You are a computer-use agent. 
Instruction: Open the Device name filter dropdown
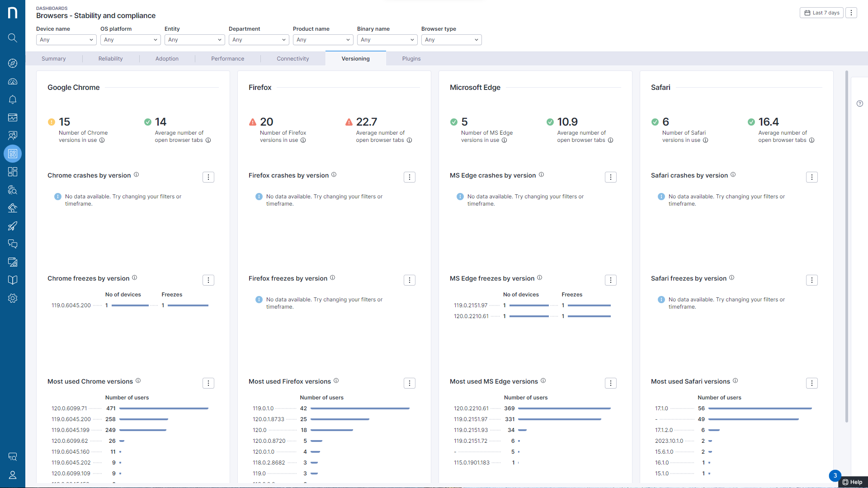(66, 40)
